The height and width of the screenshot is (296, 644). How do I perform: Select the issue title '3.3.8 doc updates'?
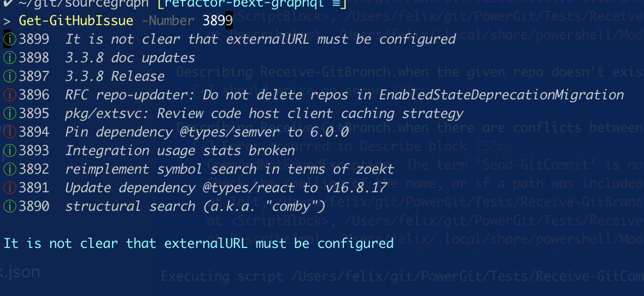coord(130,58)
